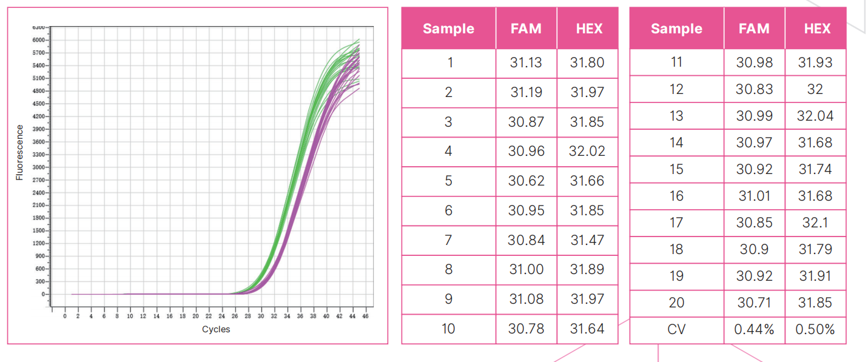Select the 0.44% FAM CV cell
Viewport: 868px width, 362px height.
pyautogui.click(x=754, y=329)
